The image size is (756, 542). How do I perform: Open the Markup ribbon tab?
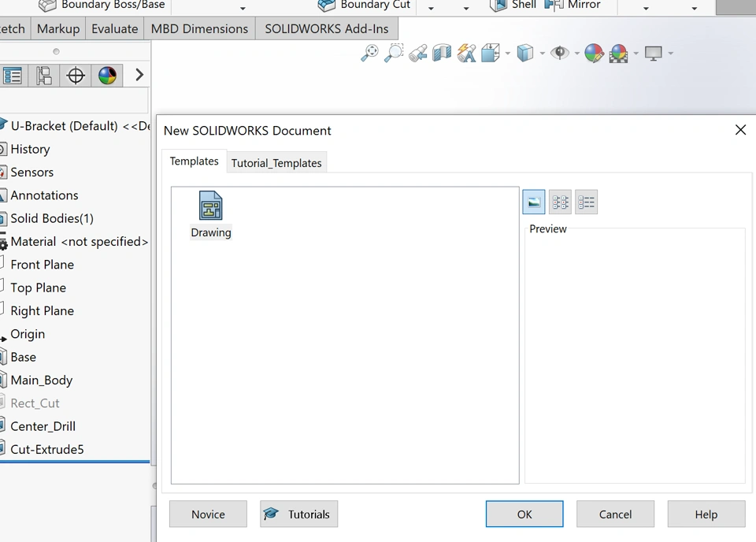pos(58,28)
